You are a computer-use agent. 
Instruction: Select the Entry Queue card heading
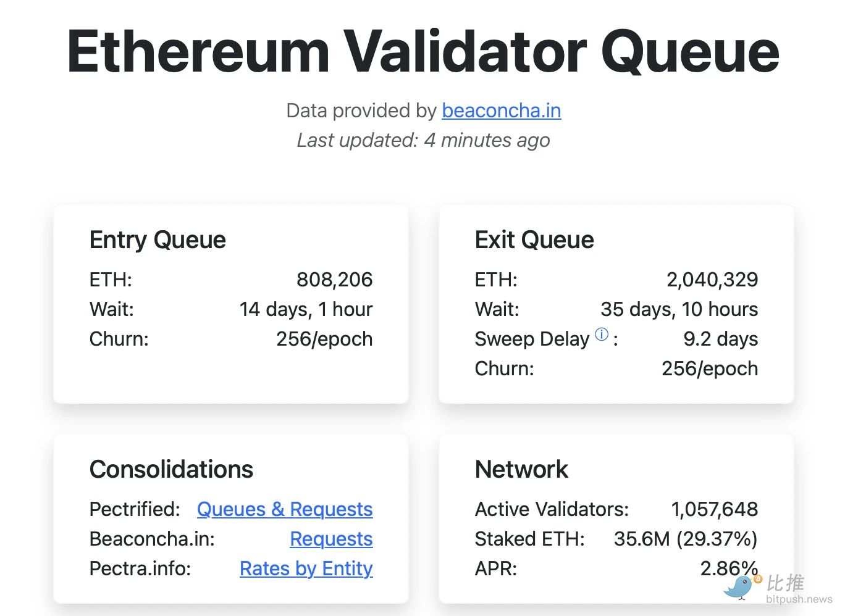point(158,239)
